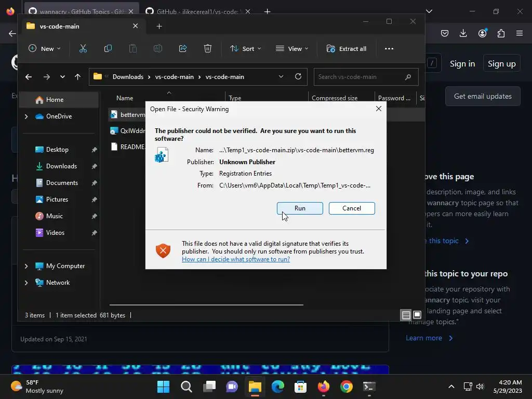Switch to GitHub ilikecereal1/vs-code Firefox tab
532x399 pixels.
pyautogui.click(x=198, y=11)
